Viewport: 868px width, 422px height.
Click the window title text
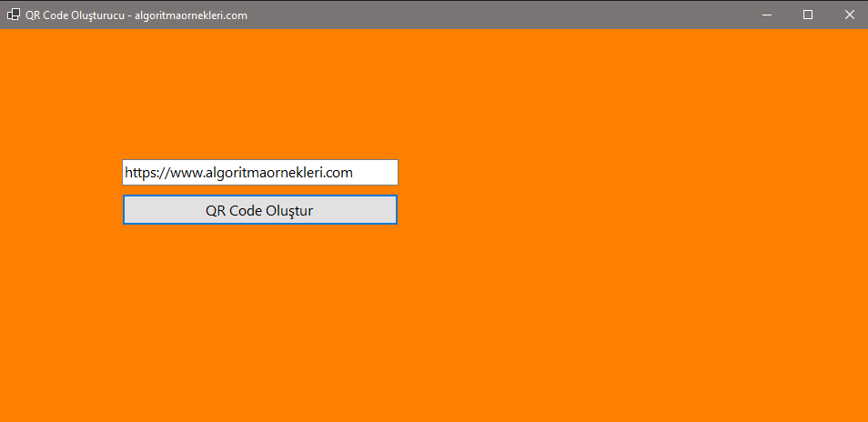click(136, 15)
